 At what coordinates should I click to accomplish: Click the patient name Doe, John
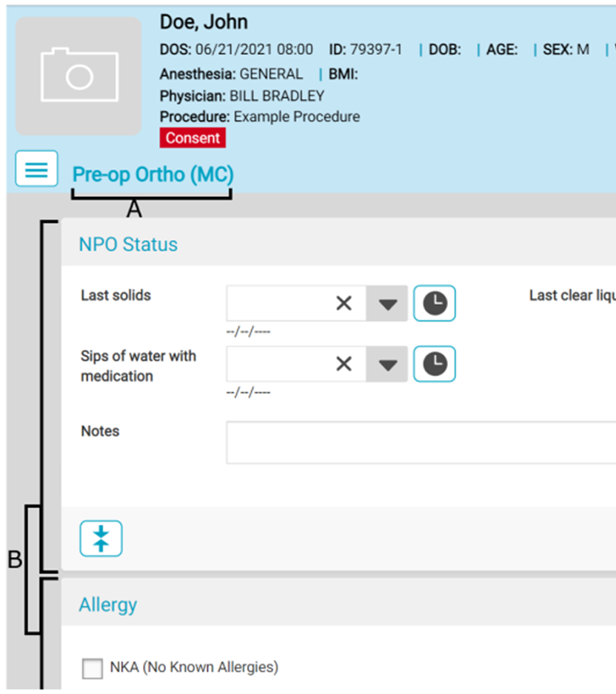204,22
